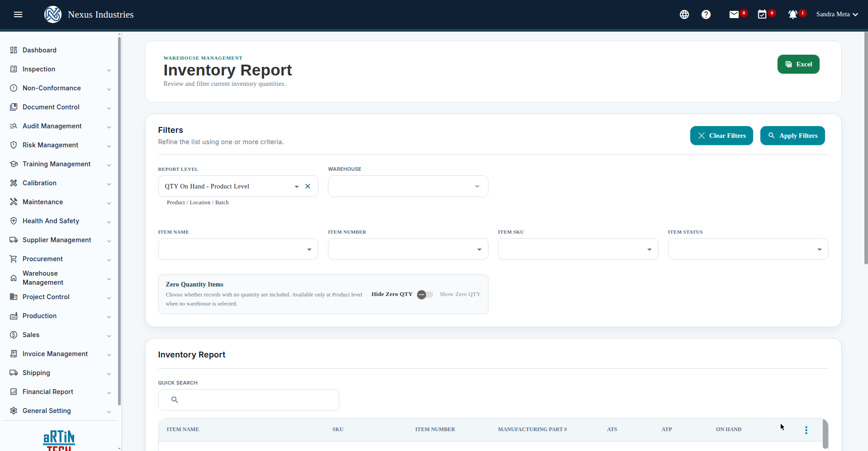Viewport: 868px width, 451px height.
Task: Open the Document Control menu item
Action: tap(51, 107)
